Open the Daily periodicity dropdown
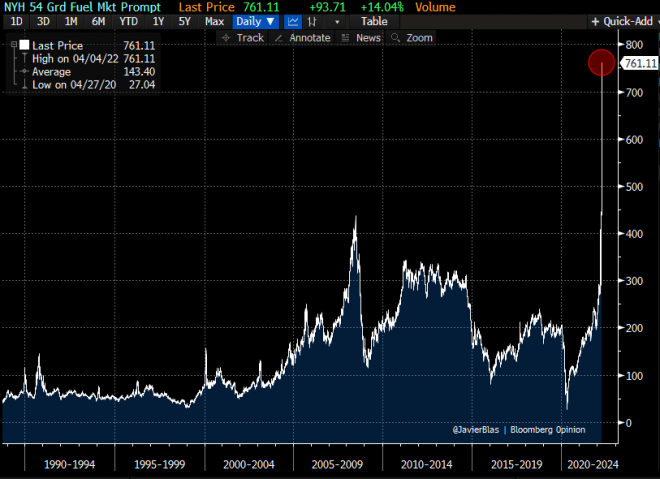660x479 pixels. tap(255, 21)
